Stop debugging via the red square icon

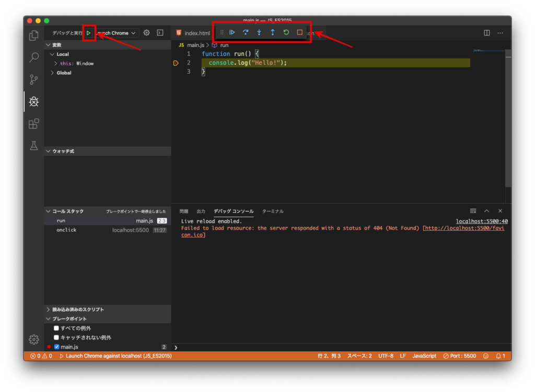click(299, 32)
